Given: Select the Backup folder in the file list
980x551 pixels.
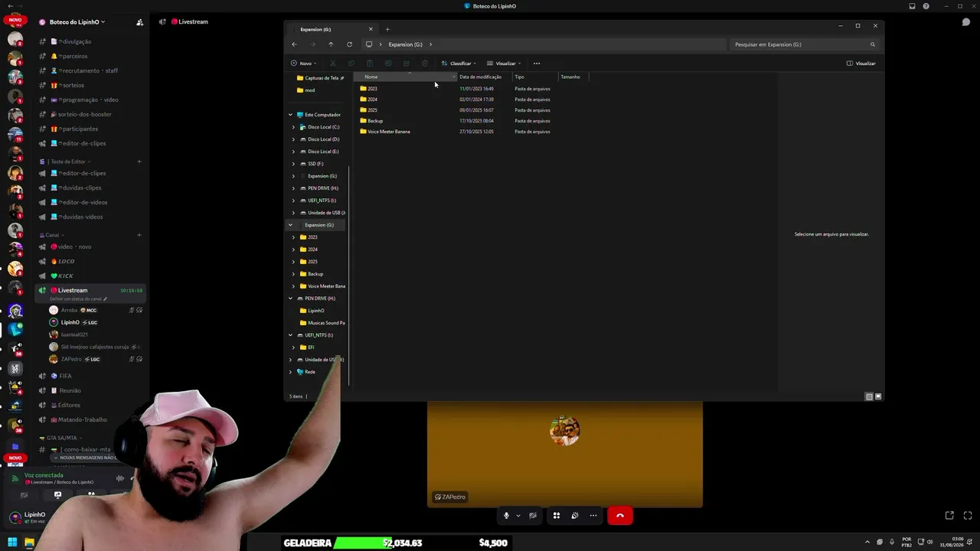Looking at the screenshot, I should 375,121.
